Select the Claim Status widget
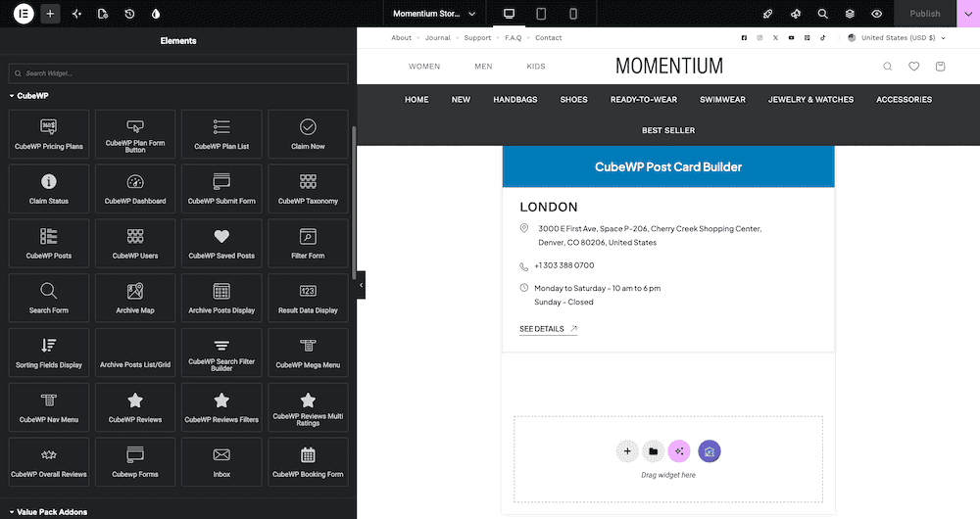The height and width of the screenshot is (519, 980). point(49,189)
